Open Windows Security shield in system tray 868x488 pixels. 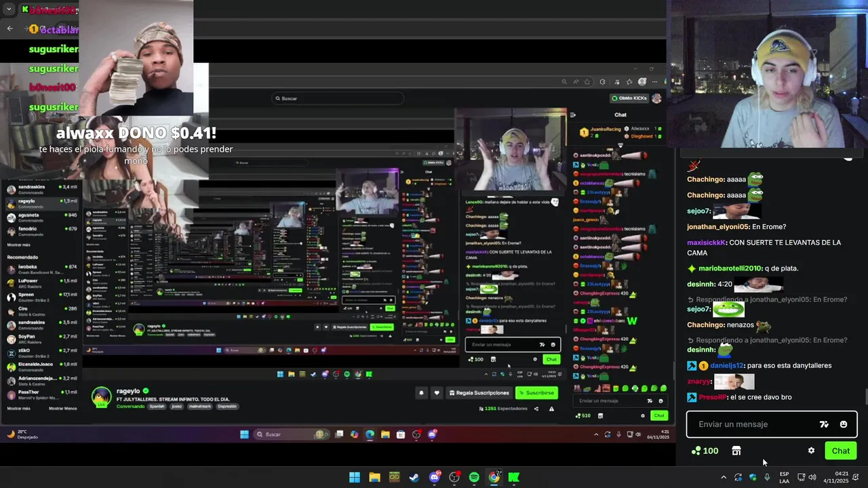click(x=753, y=477)
